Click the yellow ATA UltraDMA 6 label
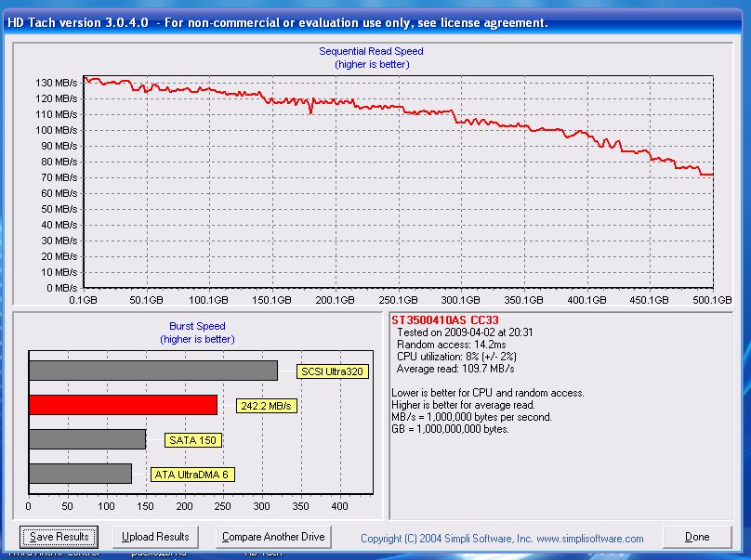 [x=191, y=475]
